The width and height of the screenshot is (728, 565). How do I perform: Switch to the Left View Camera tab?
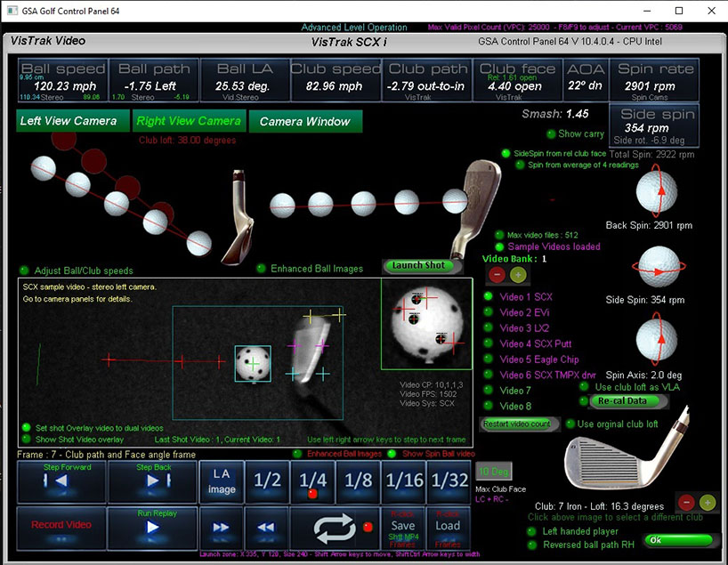[69, 122]
